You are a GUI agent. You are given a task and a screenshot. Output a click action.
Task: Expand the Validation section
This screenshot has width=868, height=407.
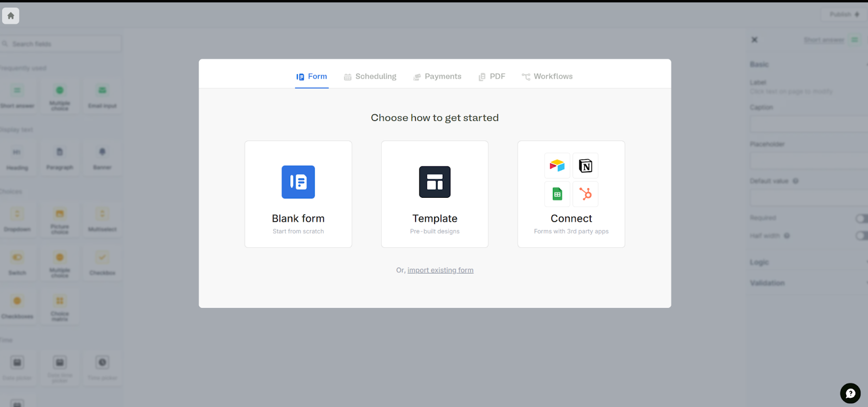click(808, 283)
